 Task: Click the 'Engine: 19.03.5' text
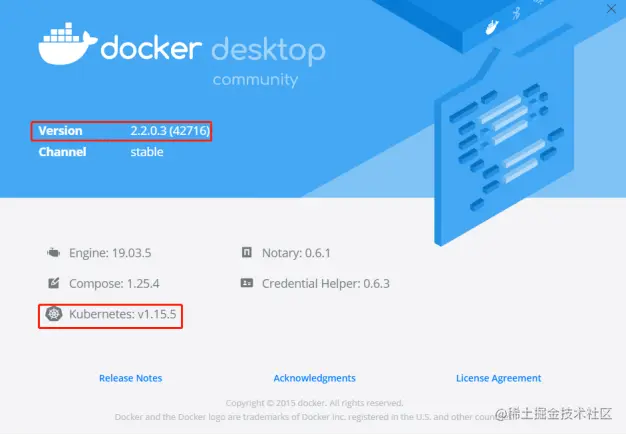pos(110,253)
